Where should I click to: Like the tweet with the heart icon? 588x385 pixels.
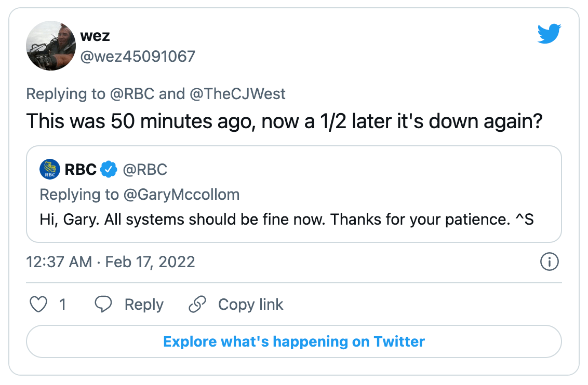pyautogui.click(x=38, y=305)
